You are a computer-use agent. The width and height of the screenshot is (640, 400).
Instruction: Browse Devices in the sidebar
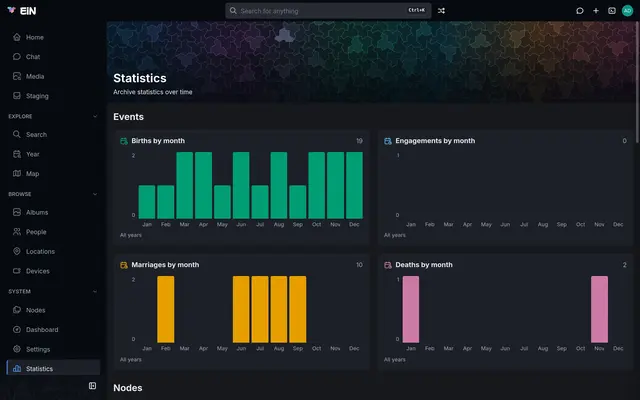pyautogui.click(x=53, y=271)
